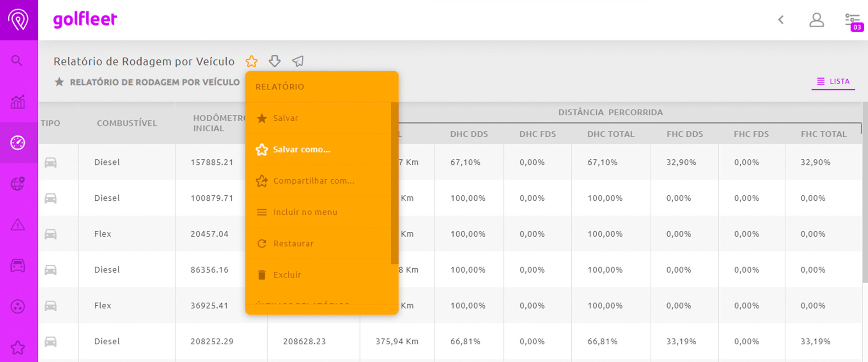Toggle the orange favorite star next to title
Image resolution: width=868 pixels, height=362 pixels.
click(252, 61)
